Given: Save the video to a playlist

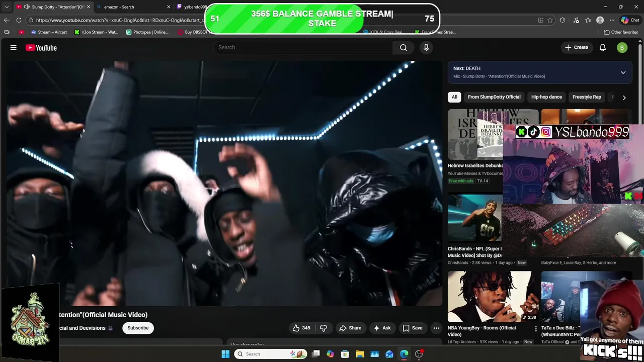Looking at the screenshot, I should click(x=413, y=328).
